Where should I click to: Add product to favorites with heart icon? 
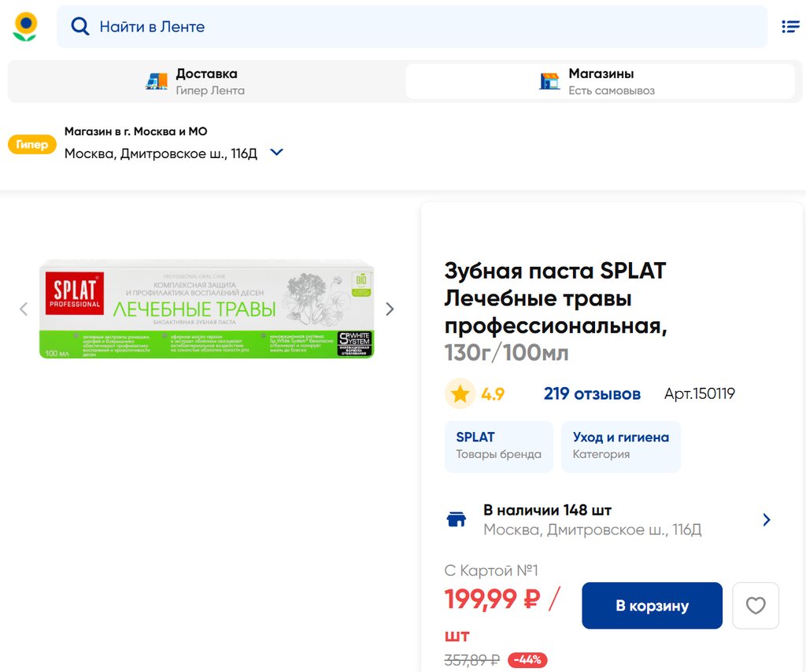coord(756,606)
